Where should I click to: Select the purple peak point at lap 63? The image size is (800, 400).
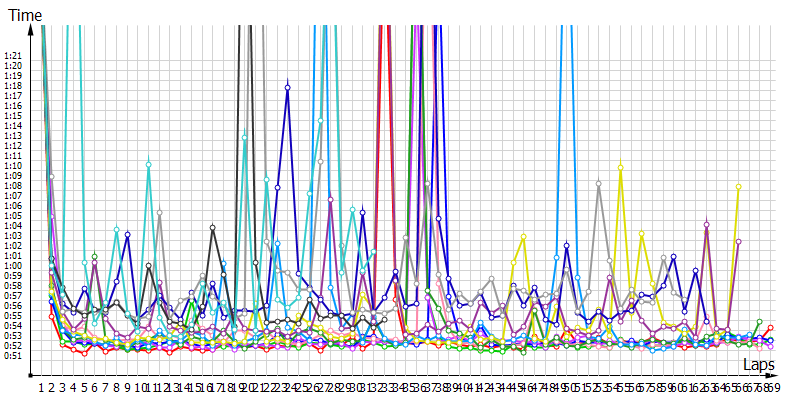click(706, 224)
